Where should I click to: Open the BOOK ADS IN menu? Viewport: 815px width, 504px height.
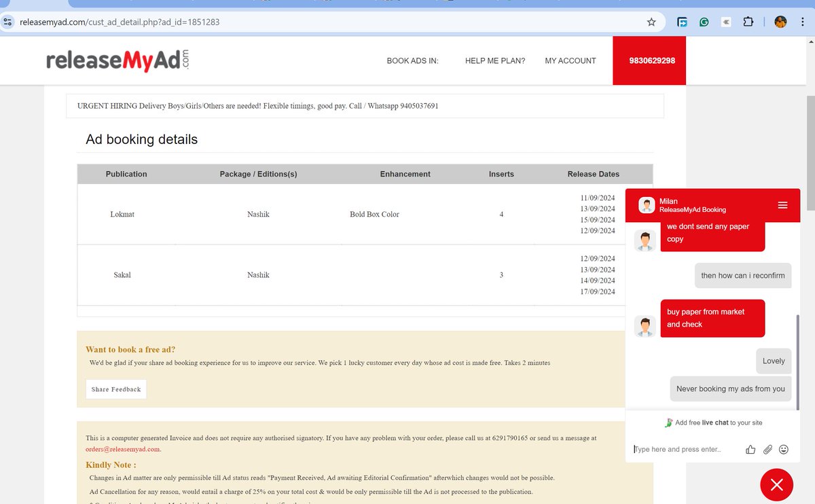tap(413, 60)
